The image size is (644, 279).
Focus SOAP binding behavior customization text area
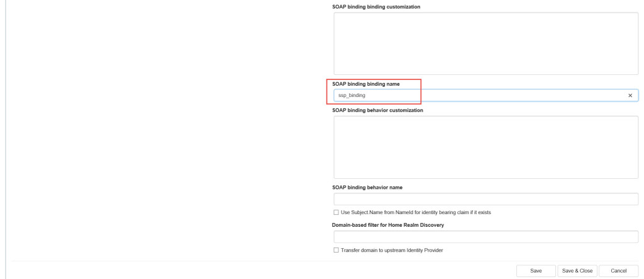pyautogui.click(x=486, y=147)
